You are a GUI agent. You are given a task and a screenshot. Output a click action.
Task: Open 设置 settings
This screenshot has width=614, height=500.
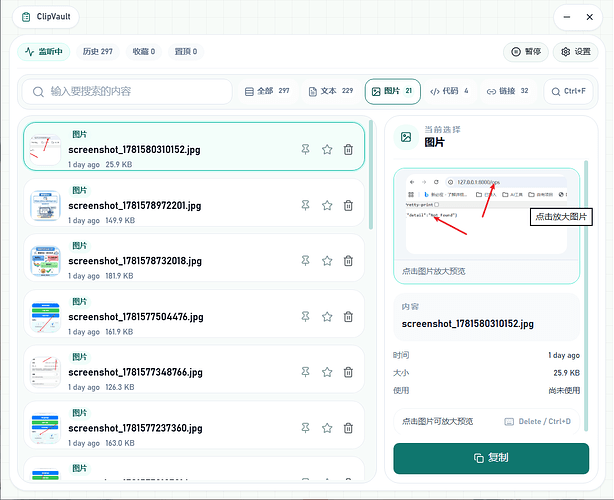pyautogui.click(x=575, y=52)
